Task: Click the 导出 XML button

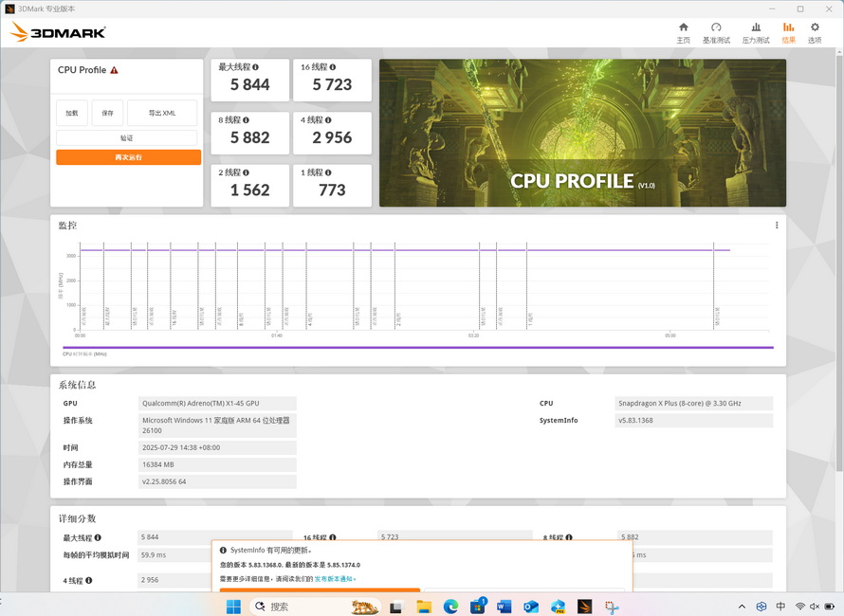Action: 162,113
